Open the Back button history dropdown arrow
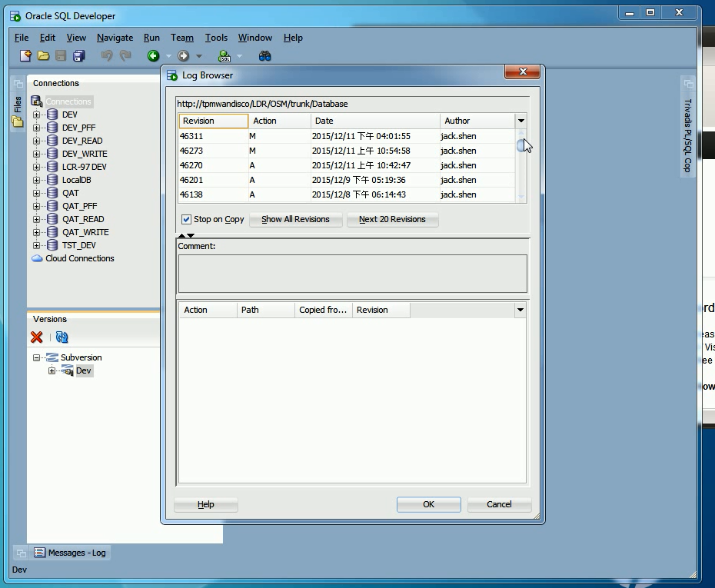 [168, 56]
